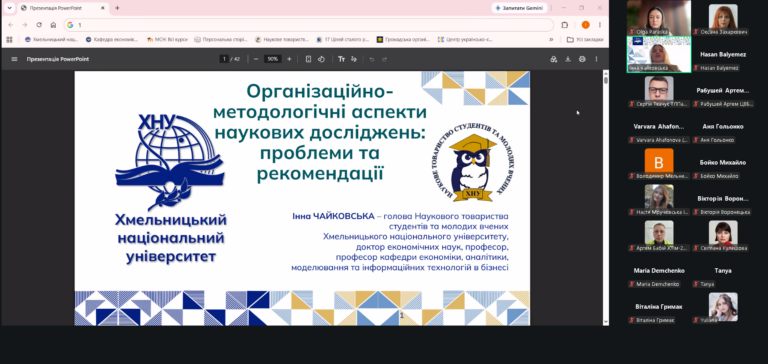
Task: Open the PDF viewer sidebar menu icon
Action: [x=14, y=59]
